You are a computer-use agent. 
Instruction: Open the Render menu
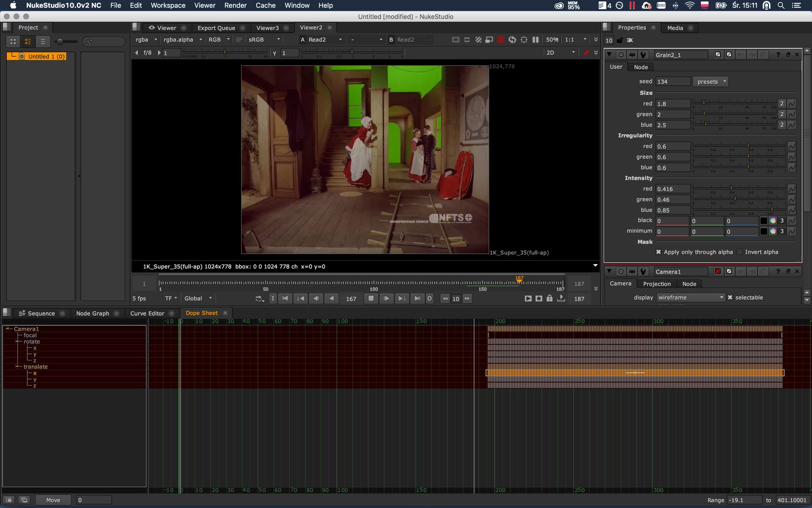[x=235, y=5]
